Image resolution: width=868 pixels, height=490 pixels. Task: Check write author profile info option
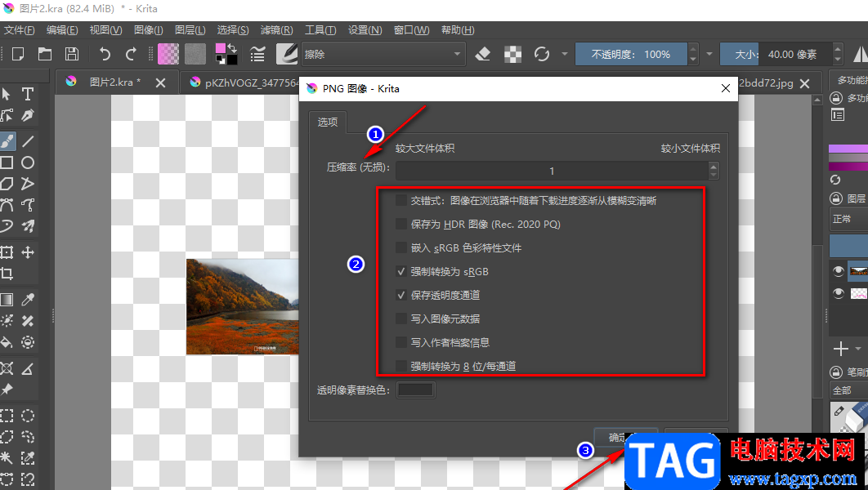pos(401,342)
